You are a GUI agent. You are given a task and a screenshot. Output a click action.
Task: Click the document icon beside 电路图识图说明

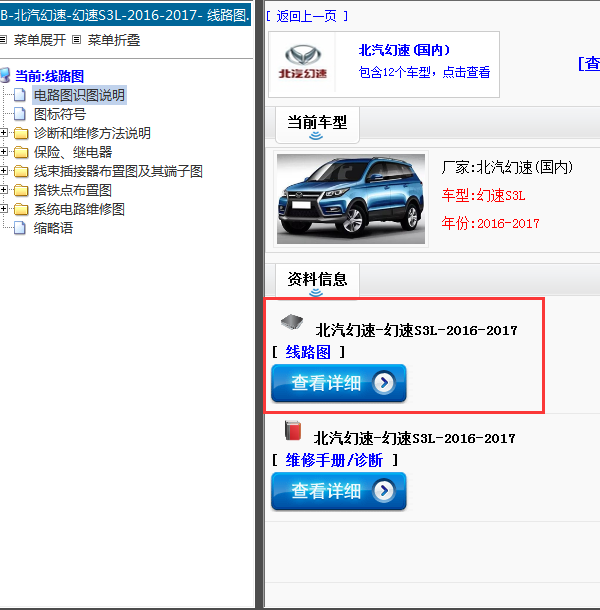(20, 95)
